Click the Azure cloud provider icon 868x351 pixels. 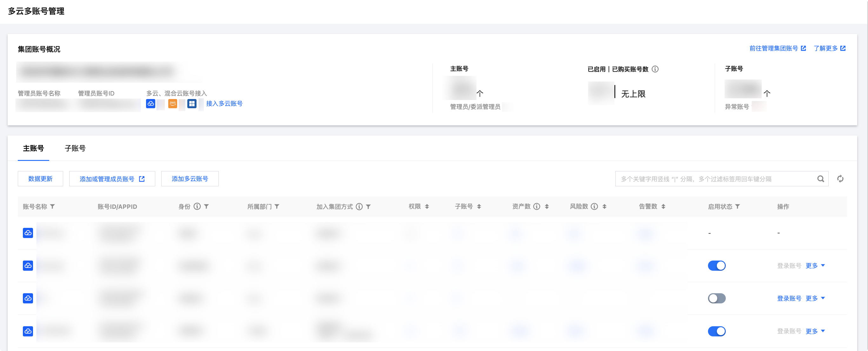192,103
